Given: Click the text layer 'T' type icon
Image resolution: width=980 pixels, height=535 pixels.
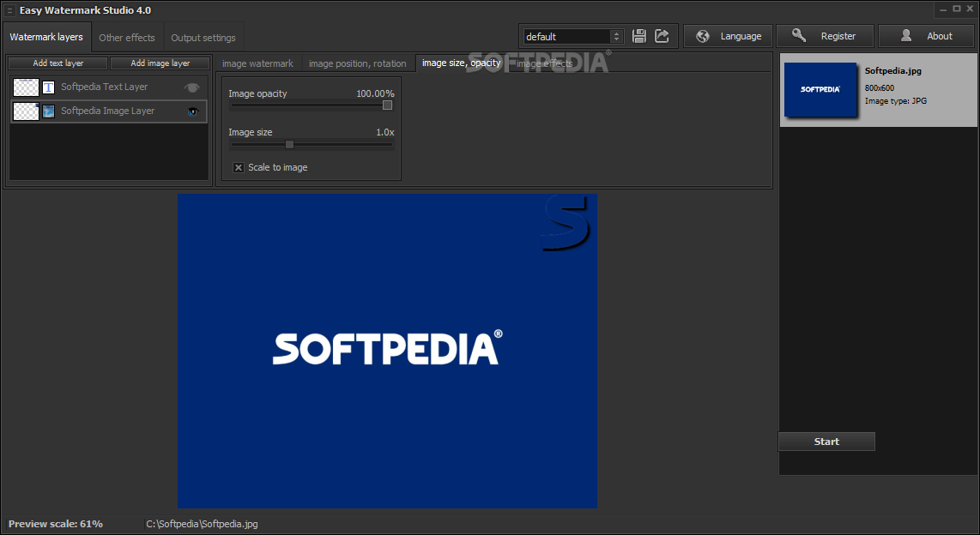Looking at the screenshot, I should point(48,87).
